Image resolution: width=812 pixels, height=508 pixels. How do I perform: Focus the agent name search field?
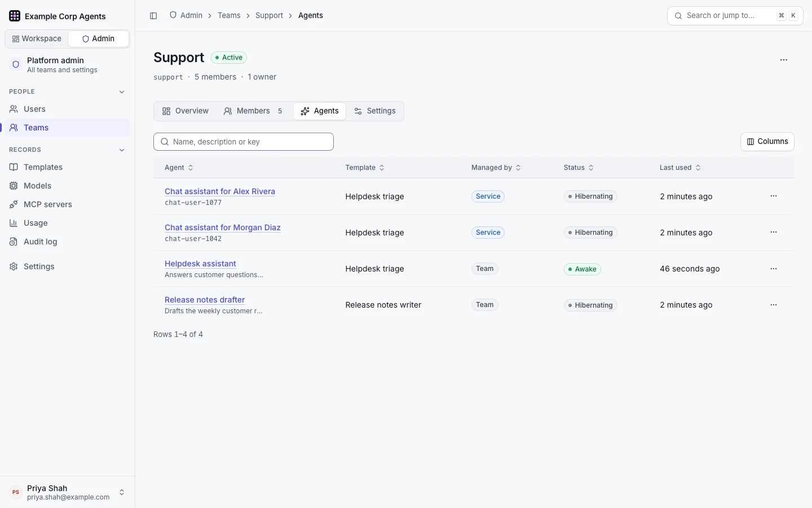point(244,142)
